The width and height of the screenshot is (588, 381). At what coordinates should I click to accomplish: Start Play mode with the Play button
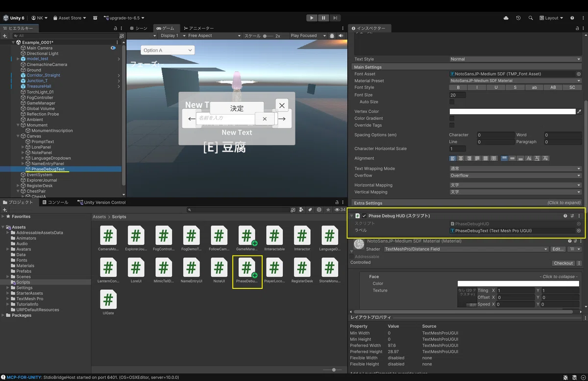(x=312, y=18)
